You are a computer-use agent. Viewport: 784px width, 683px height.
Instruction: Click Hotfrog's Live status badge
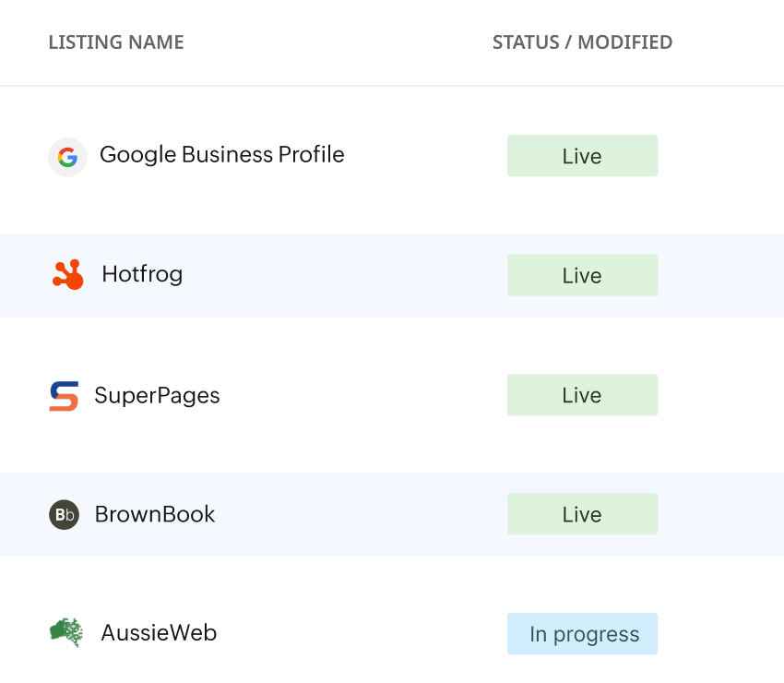[582, 275]
